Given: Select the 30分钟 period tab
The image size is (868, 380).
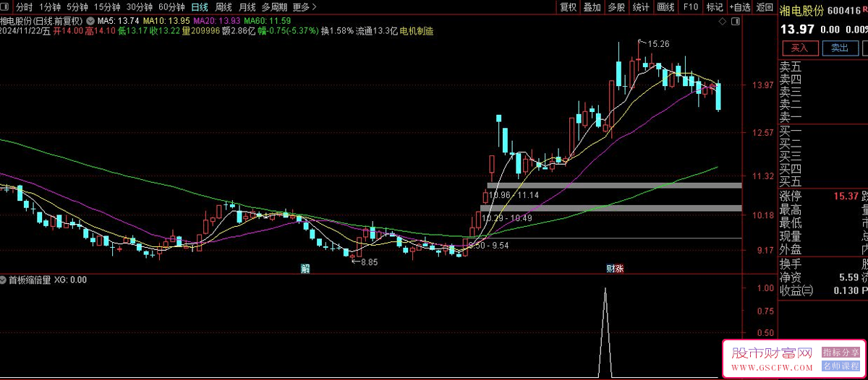Looking at the screenshot, I should click(139, 7).
